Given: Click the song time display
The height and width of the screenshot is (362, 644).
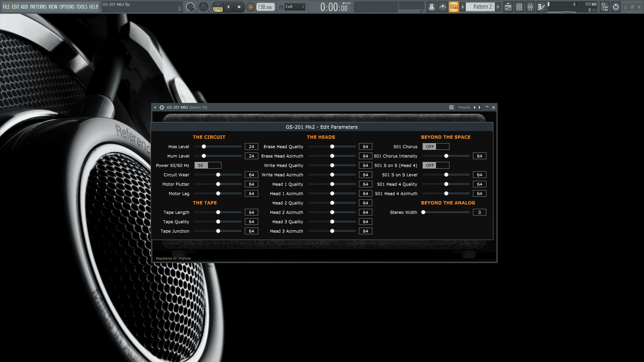Looking at the screenshot, I should click(x=330, y=7).
